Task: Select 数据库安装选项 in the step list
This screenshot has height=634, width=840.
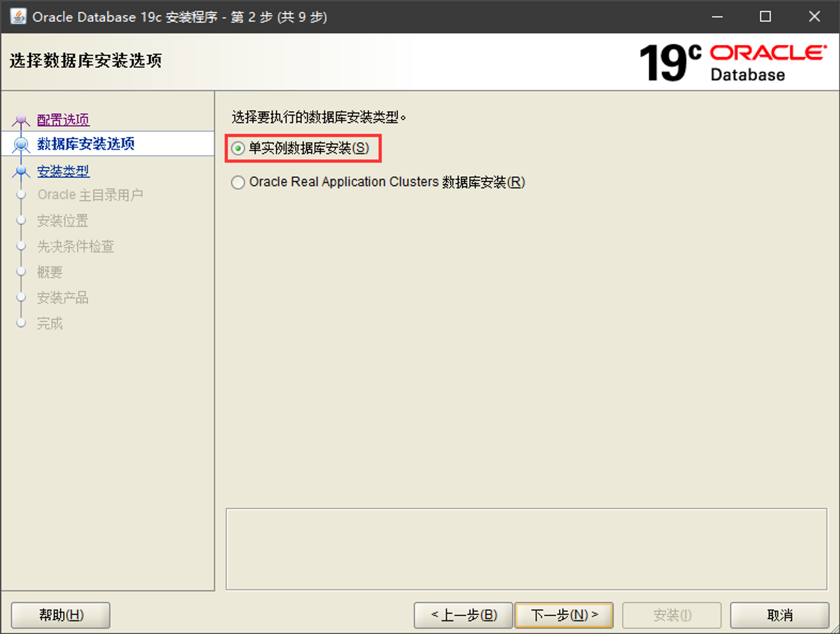Action: (x=86, y=144)
